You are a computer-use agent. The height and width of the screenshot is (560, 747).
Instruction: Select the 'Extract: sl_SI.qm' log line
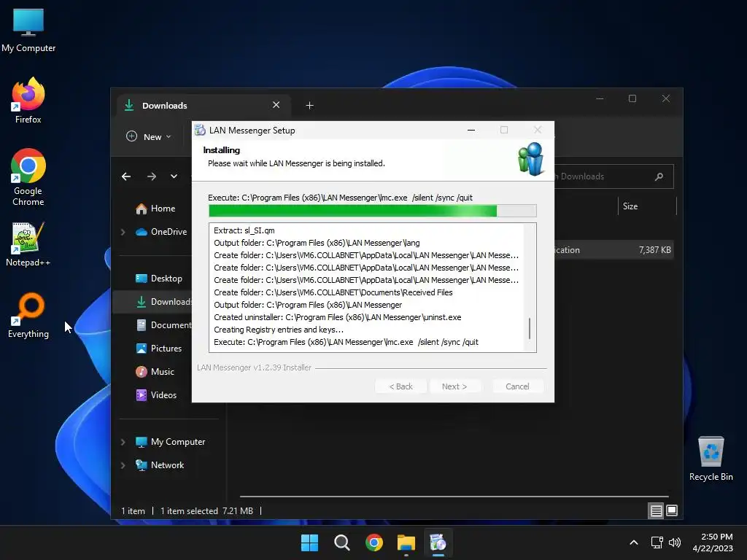[244, 230]
